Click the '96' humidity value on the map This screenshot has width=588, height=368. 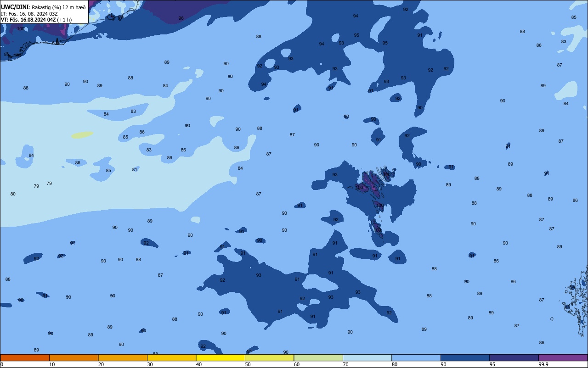pos(181,18)
